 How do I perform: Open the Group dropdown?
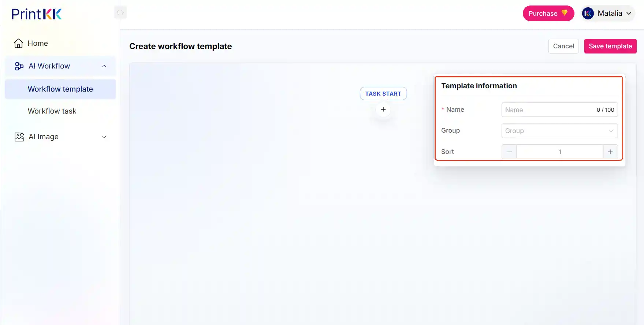point(559,131)
